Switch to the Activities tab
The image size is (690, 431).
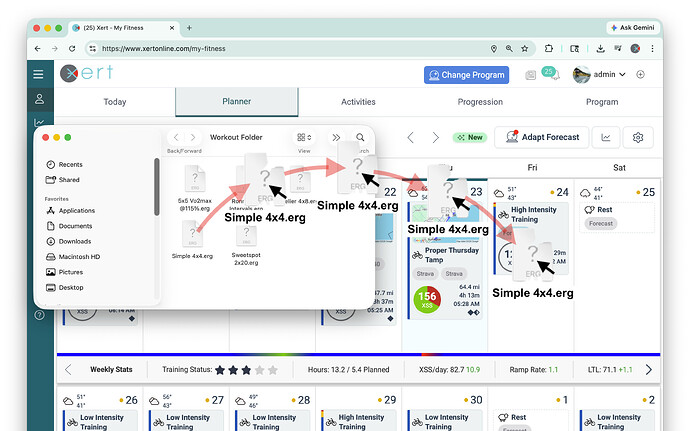[358, 102]
